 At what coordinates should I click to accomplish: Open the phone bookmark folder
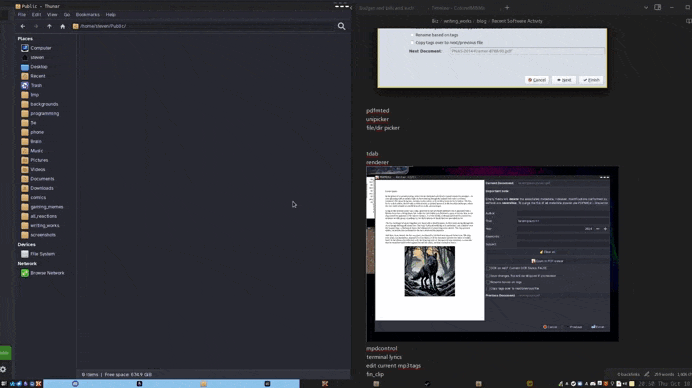[x=32, y=132]
